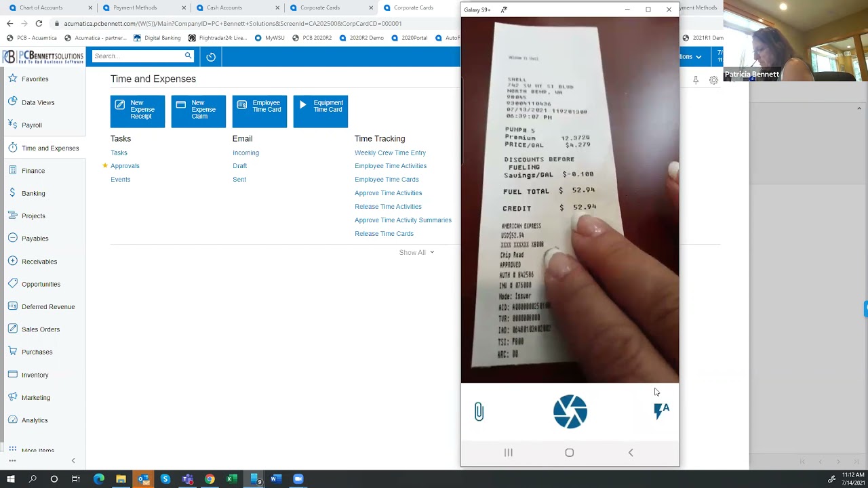Open the Purchases workspace
The height and width of the screenshot is (488, 868).
click(x=37, y=352)
